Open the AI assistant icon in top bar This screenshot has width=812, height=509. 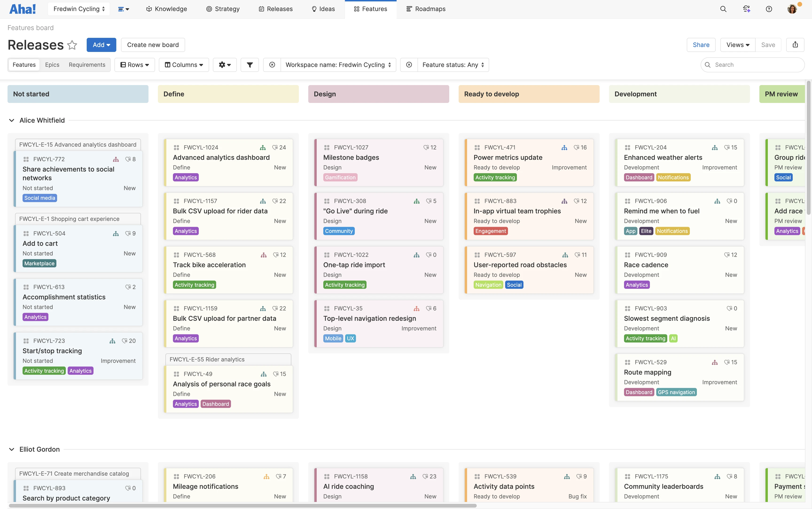point(746,9)
